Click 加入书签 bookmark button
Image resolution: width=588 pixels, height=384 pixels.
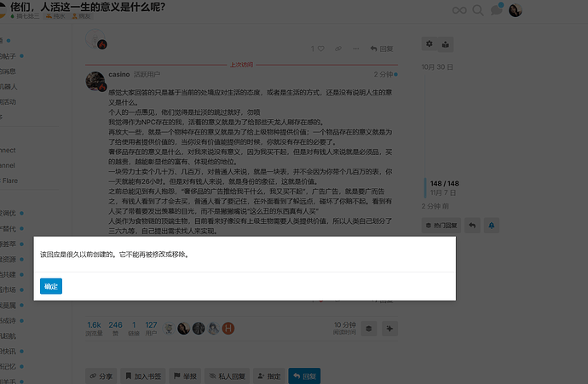click(x=143, y=376)
